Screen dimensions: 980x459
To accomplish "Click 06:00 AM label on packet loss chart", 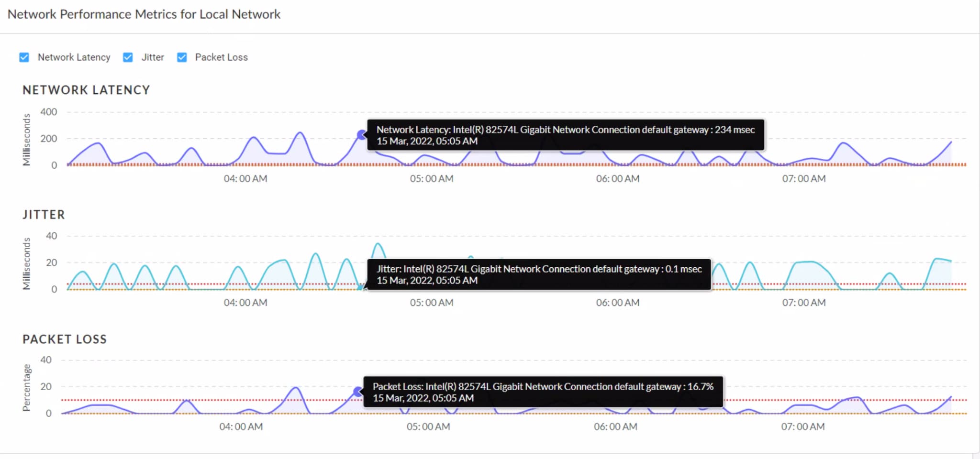I will point(615,426).
